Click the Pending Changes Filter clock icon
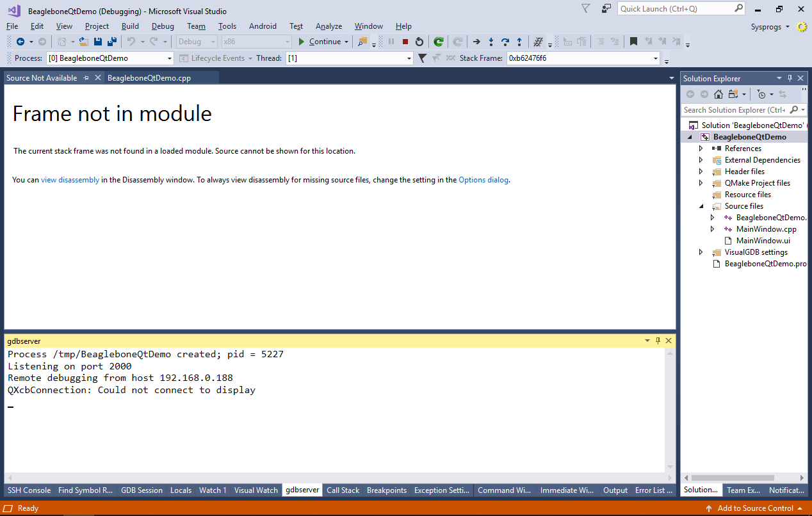The width and height of the screenshot is (812, 516). click(761, 94)
